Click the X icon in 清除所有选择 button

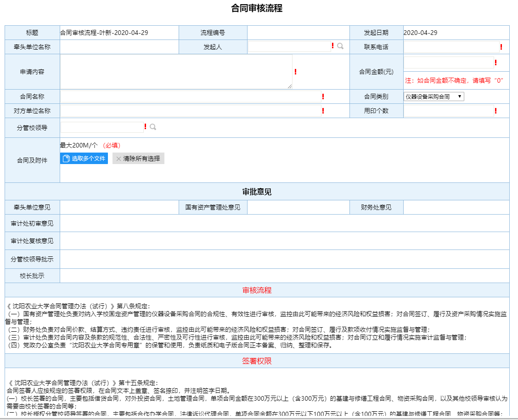point(118,159)
